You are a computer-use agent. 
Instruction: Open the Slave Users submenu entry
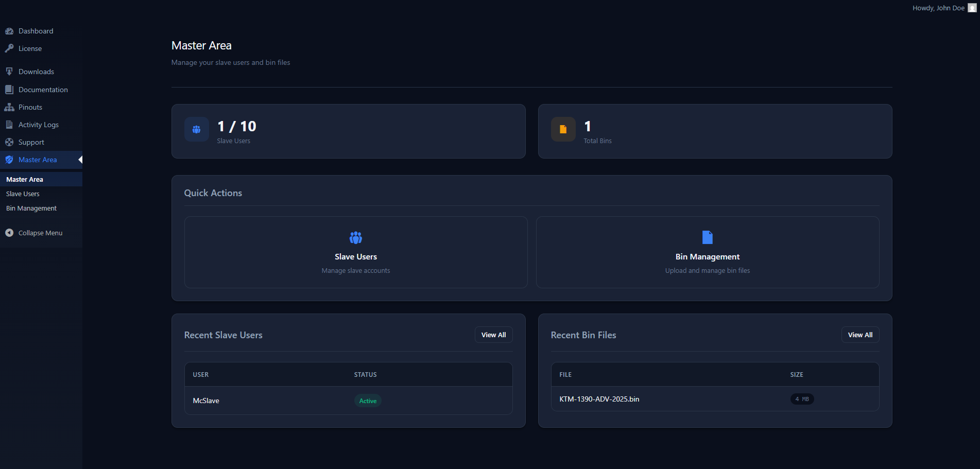click(x=41, y=194)
